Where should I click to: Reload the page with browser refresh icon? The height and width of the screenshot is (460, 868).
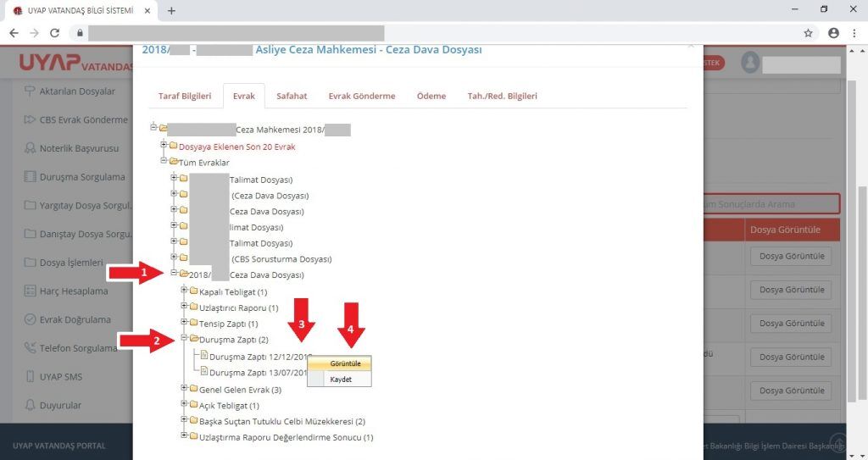click(x=55, y=33)
